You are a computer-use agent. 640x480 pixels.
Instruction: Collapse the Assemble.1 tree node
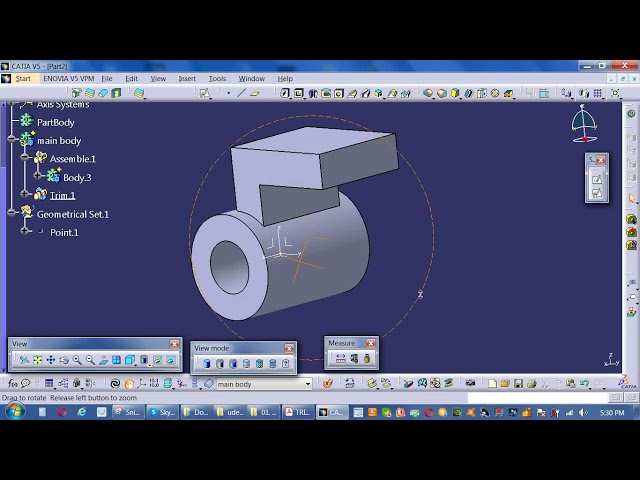[26, 159]
